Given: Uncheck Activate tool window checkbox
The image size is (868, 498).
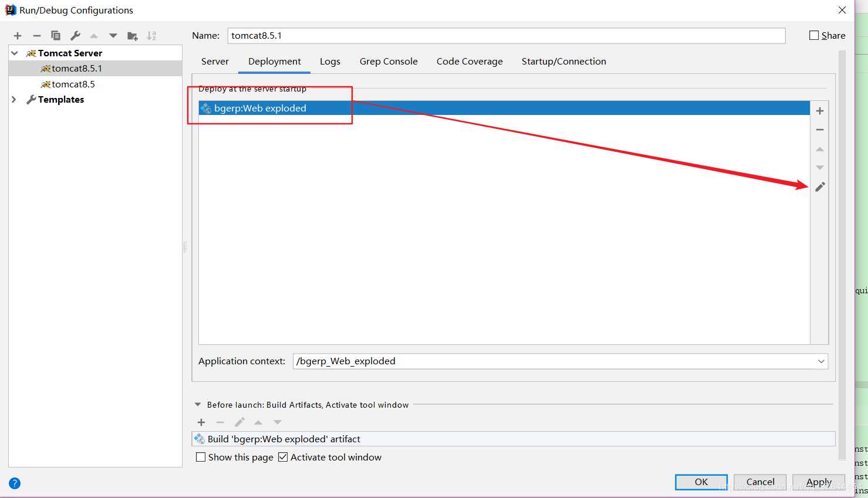Looking at the screenshot, I should (283, 457).
